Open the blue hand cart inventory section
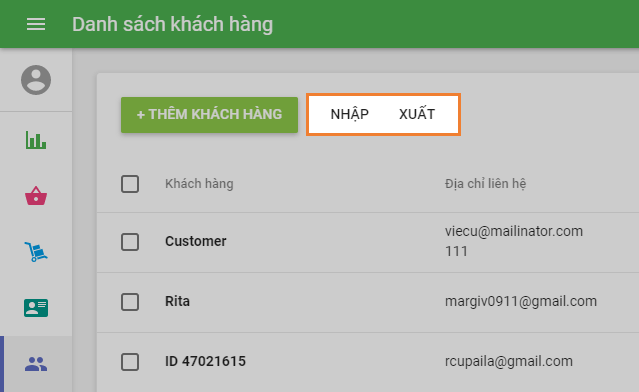The height and width of the screenshot is (392, 639). (x=36, y=251)
